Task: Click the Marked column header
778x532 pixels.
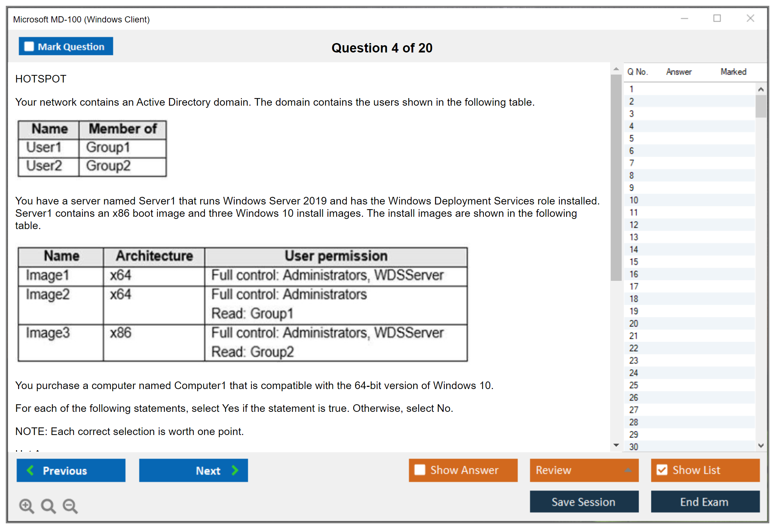Action: pyautogui.click(x=733, y=72)
